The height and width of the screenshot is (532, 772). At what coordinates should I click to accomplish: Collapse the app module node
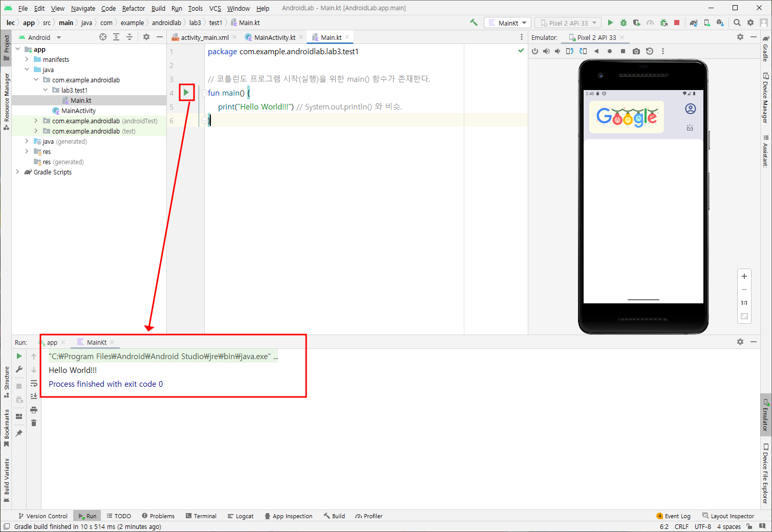(17, 49)
